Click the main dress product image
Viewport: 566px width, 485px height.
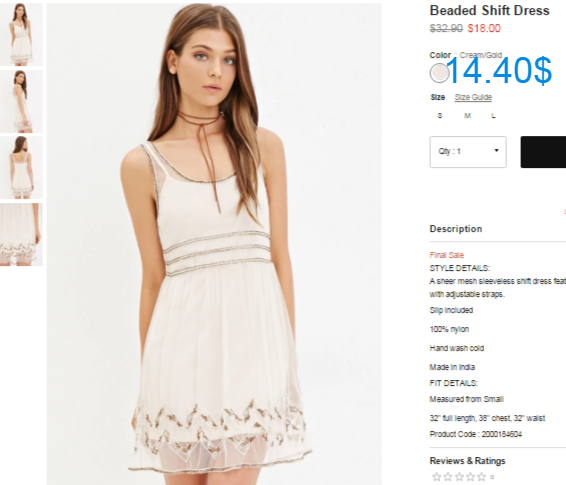coord(214,244)
